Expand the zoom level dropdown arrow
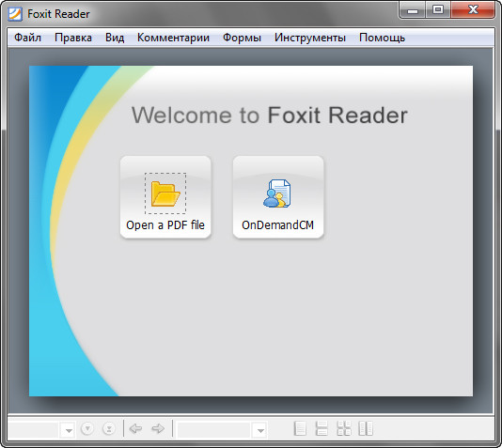Image resolution: width=502 pixels, height=448 pixels. pyautogui.click(x=260, y=429)
